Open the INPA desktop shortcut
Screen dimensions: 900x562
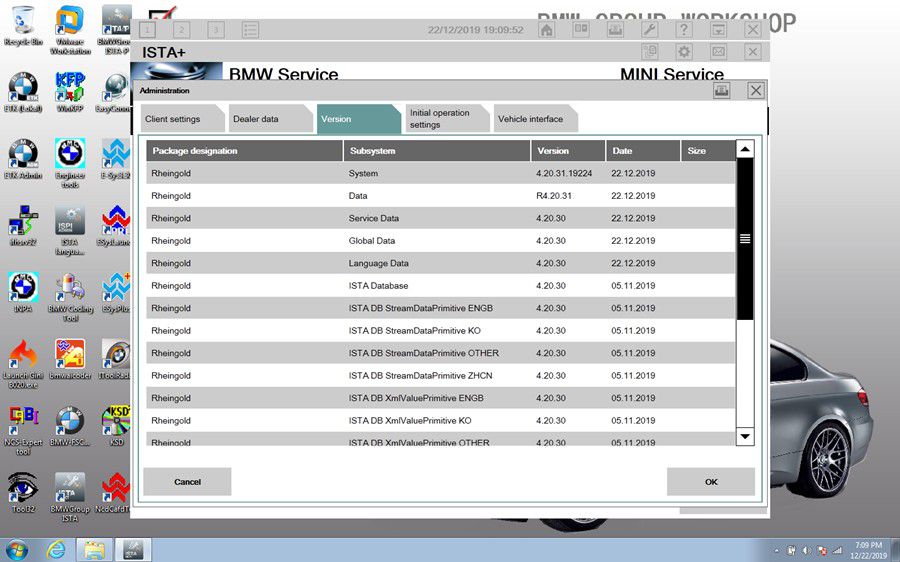point(23,293)
